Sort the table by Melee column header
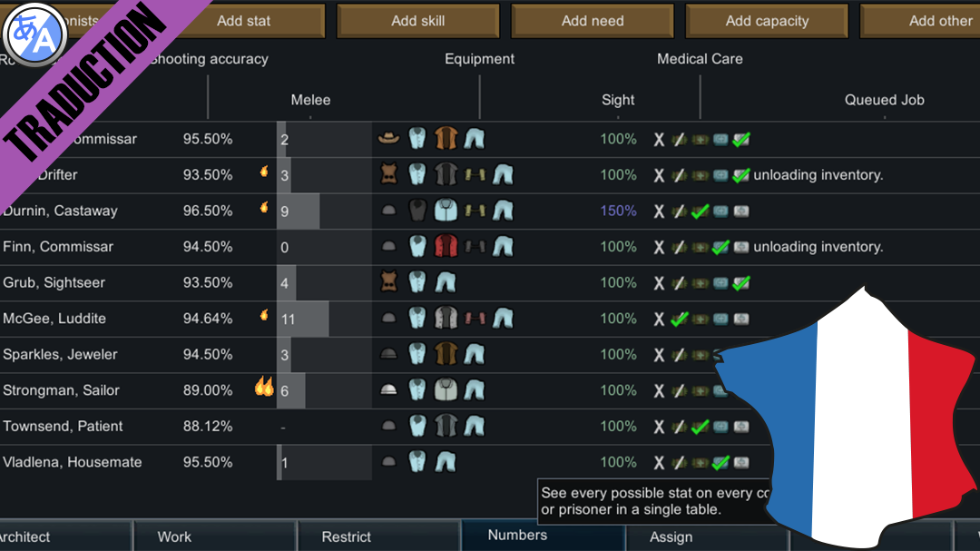The width and height of the screenshot is (980, 551). coord(310,100)
